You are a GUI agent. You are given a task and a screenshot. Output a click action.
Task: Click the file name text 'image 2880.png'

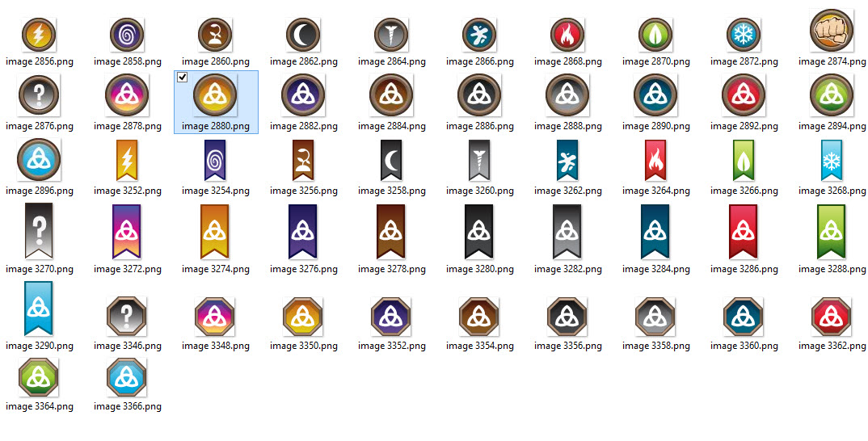coord(215,126)
